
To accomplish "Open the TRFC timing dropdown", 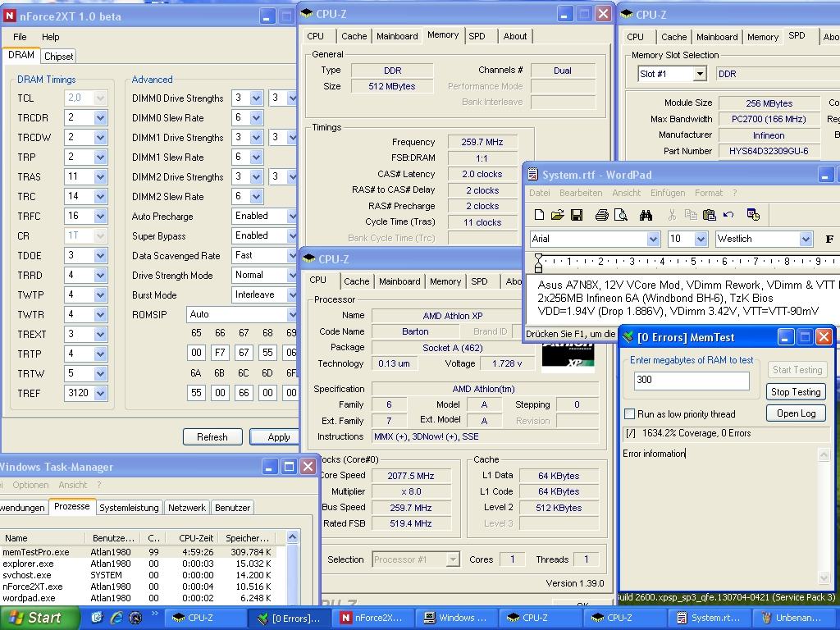I will tap(100, 217).
